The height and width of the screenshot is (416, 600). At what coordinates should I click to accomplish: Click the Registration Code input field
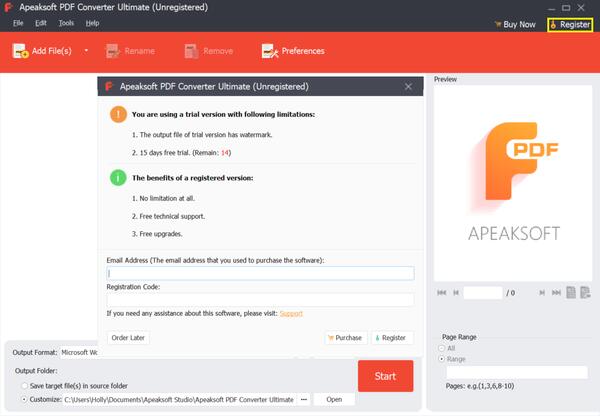(x=260, y=299)
